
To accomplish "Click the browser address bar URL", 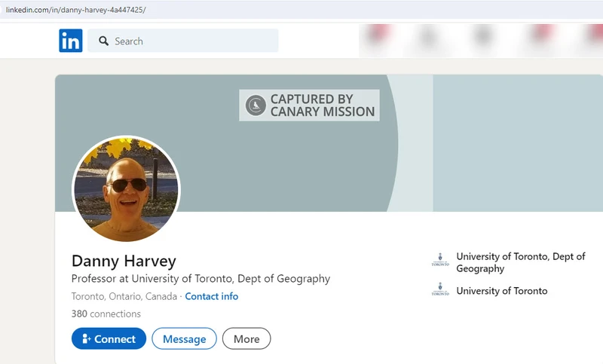I will (76, 10).
